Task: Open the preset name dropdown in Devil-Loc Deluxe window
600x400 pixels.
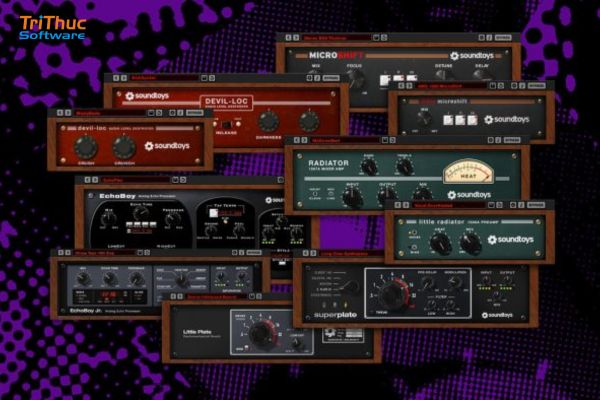Action: pyautogui.click(x=165, y=78)
